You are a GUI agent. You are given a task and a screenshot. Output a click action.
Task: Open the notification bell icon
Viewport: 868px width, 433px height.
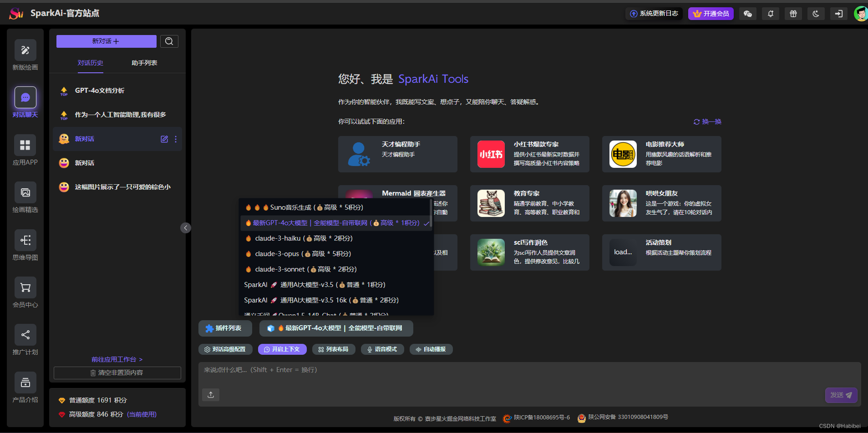point(771,14)
